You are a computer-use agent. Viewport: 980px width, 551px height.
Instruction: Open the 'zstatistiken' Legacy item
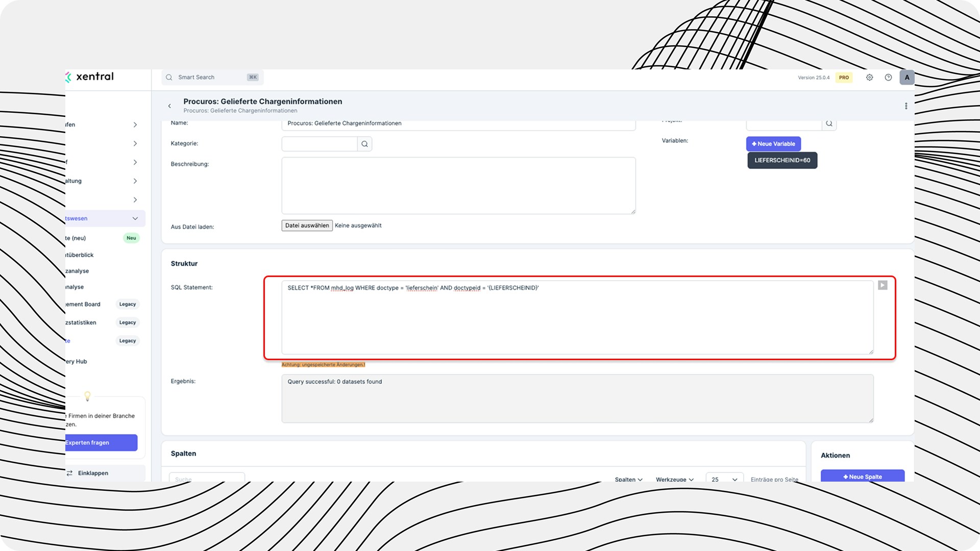pyautogui.click(x=102, y=322)
